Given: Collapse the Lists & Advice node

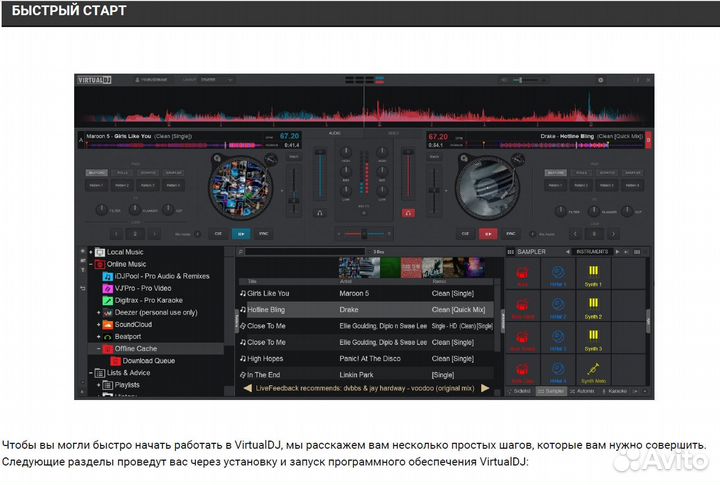Looking at the screenshot, I should point(91,373).
